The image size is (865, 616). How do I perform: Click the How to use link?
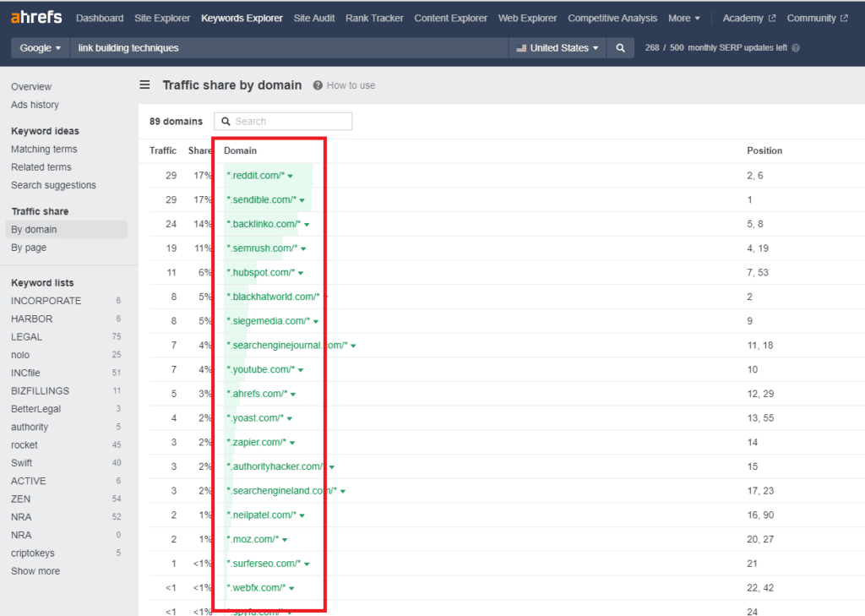pyautogui.click(x=351, y=85)
